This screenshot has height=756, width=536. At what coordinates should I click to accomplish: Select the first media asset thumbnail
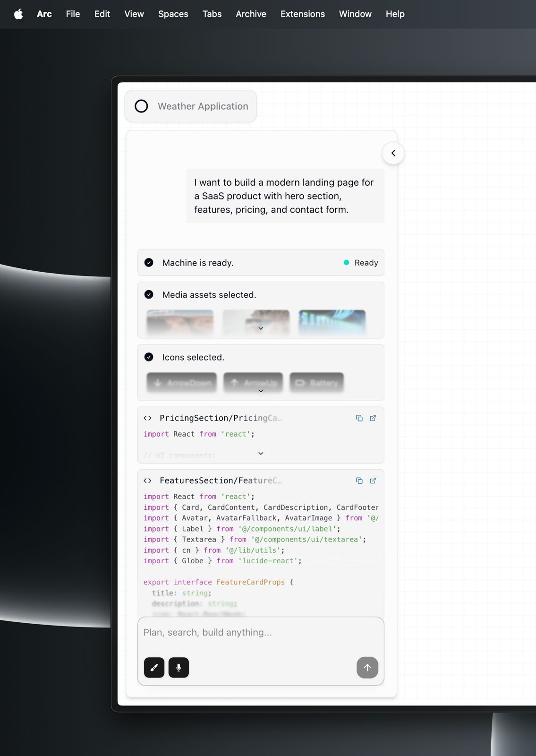(180, 322)
